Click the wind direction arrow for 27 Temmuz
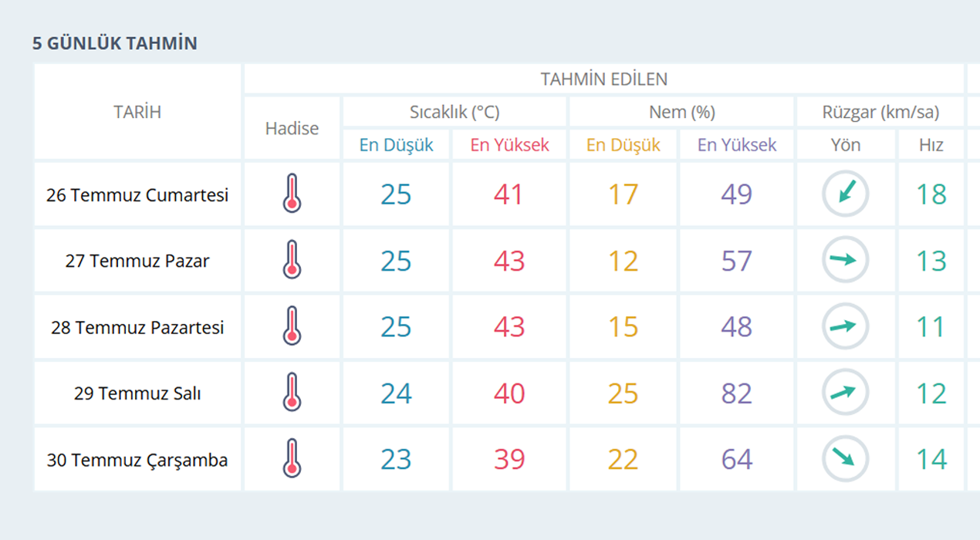 (846, 261)
